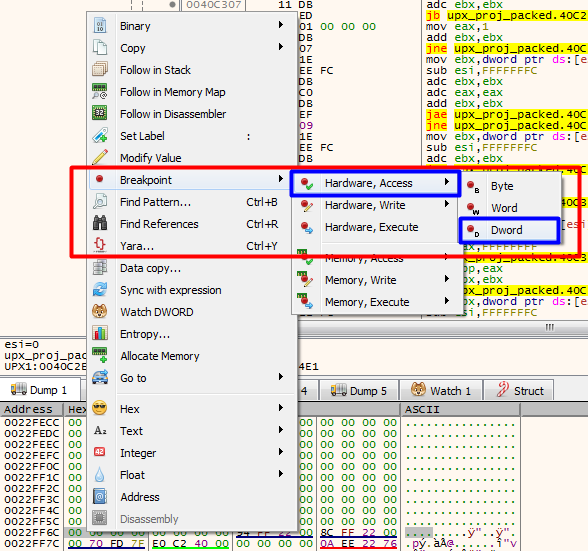This screenshot has height=551, width=588.
Task: Click the Follow in Stack icon
Action: (x=100, y=70)
